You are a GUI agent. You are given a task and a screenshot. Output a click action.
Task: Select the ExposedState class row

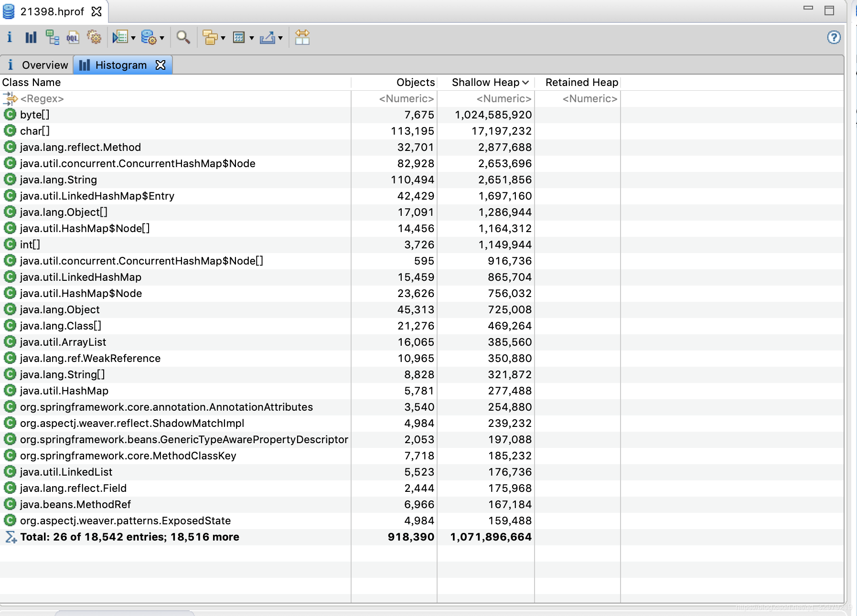(422, 521)
